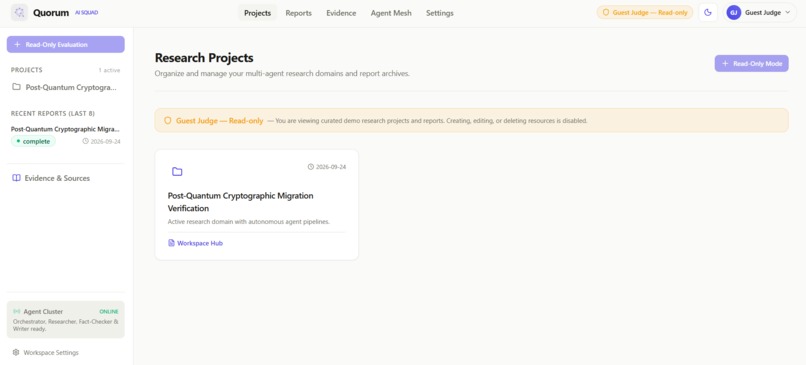Toggle dark mode moon icon

[708, 13]
